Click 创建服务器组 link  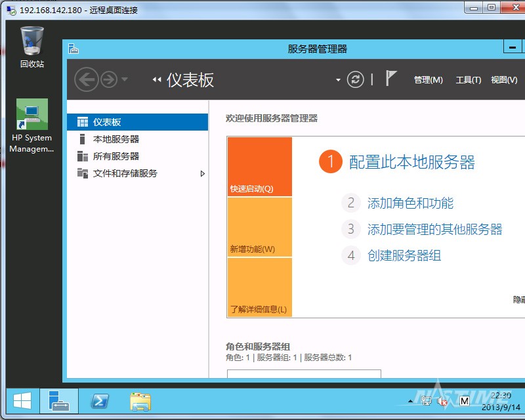pyautogui.click(x=404, y=255)
